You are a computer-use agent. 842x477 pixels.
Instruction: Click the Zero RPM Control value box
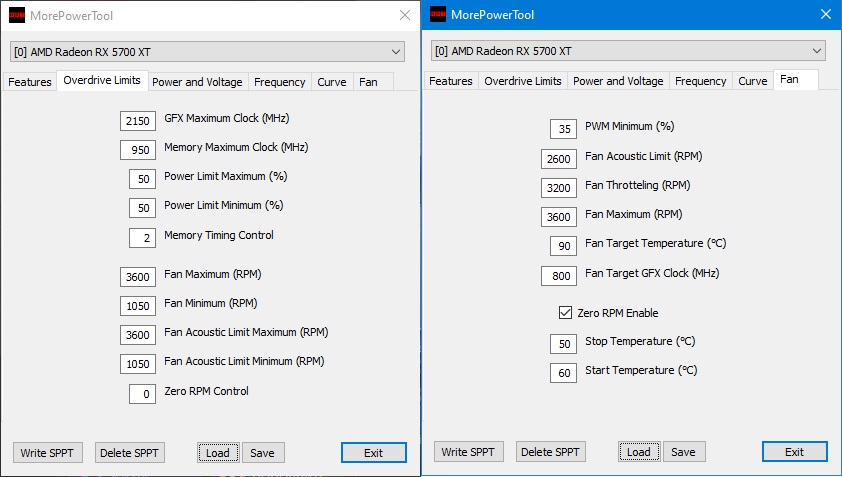[x=142, y=394]
